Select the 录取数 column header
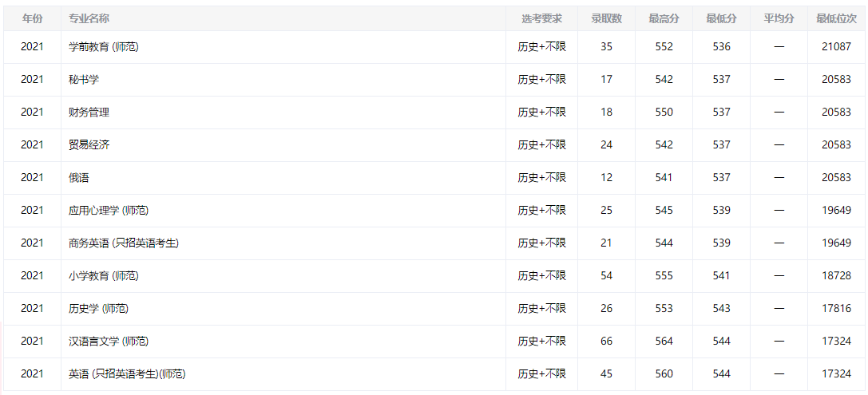 606,18
